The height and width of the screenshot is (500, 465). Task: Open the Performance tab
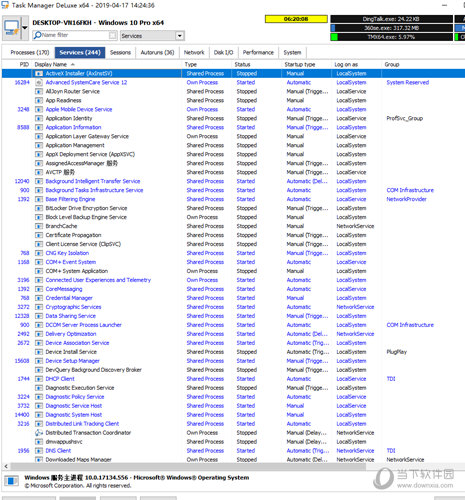(258, 52)
